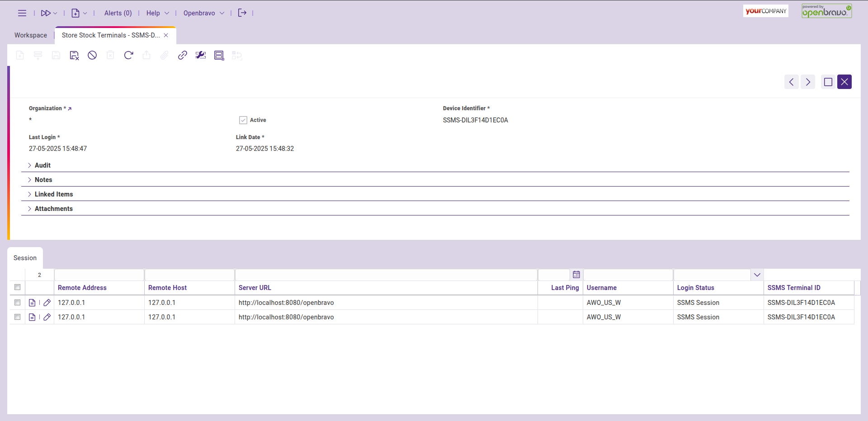Viewport: 868px width, 421px height.
Task: Check the select-all sessions header checkbox
Action: coord(18,287)
